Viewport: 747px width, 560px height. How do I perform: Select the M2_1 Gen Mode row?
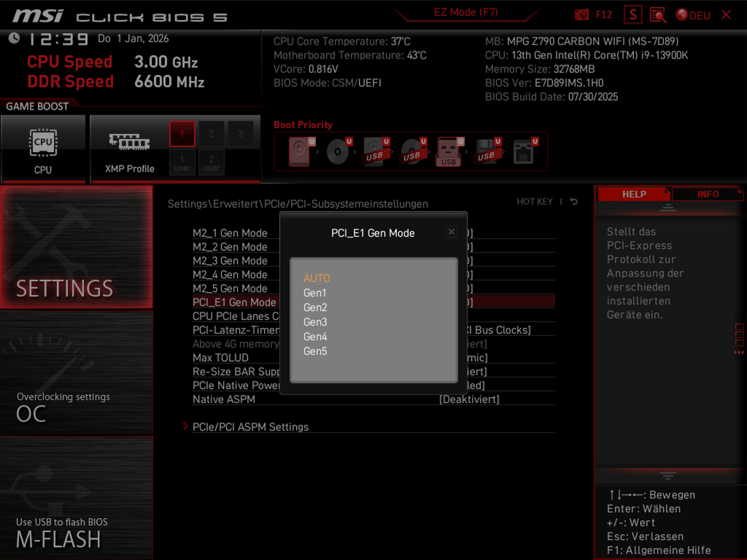coord(374,233)
